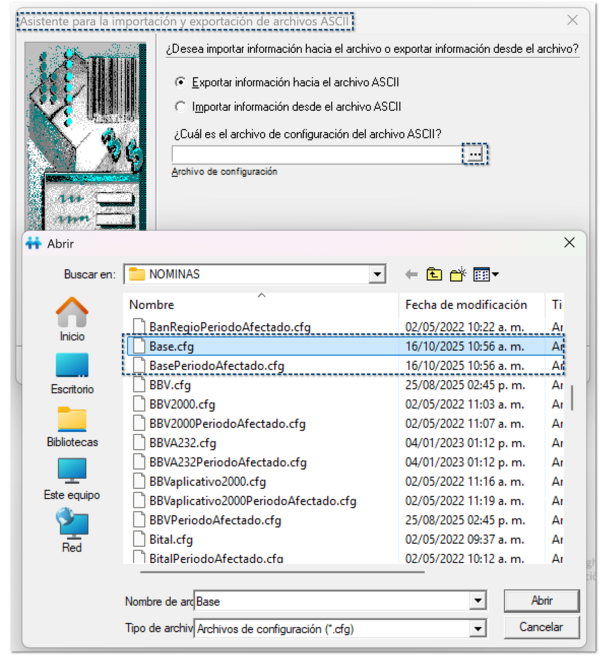Go up one folder level
600x656 pixels.
pyautogui.click(x=434, y=274)
